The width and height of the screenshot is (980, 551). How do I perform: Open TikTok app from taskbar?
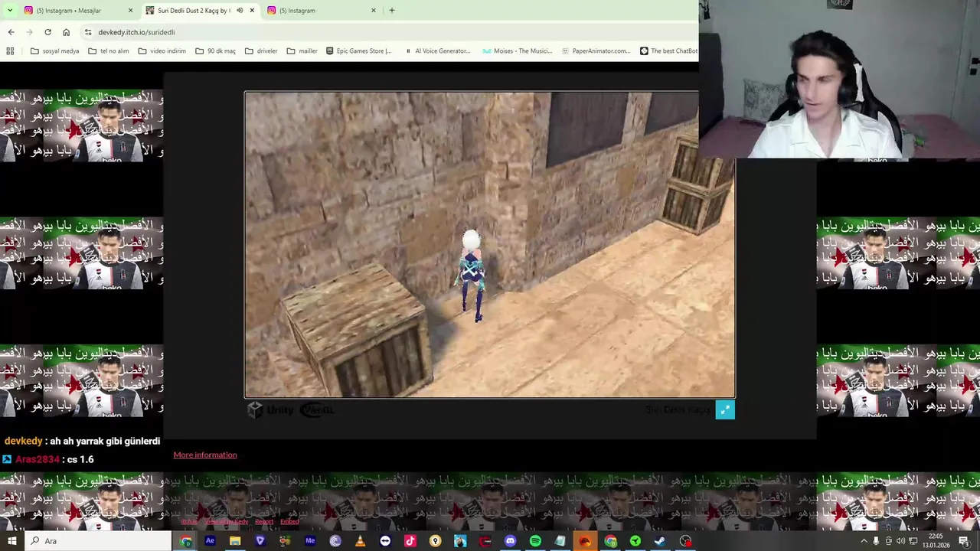coord(410,541)
